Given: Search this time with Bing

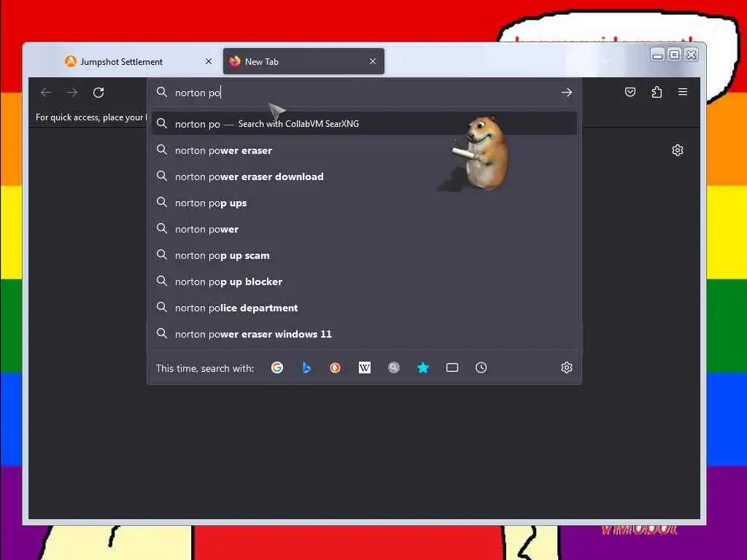Looking at the screenshot, I should pyautogui.click(x=306, y=367).
